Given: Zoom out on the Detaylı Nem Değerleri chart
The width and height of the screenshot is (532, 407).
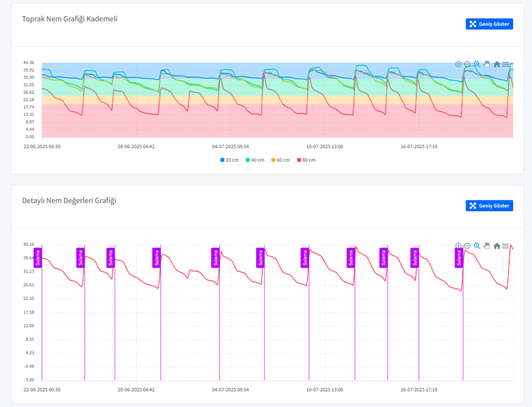Looking at the screenshot, I should [467, 246].
